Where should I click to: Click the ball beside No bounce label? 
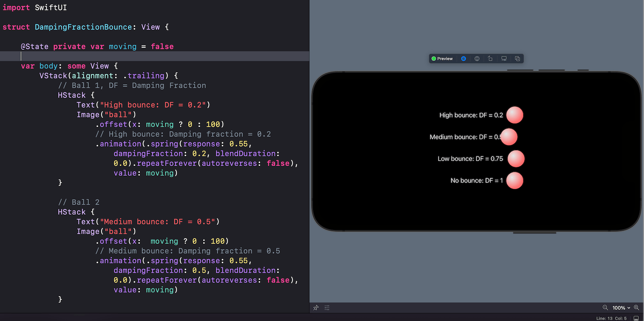point(515,181)
